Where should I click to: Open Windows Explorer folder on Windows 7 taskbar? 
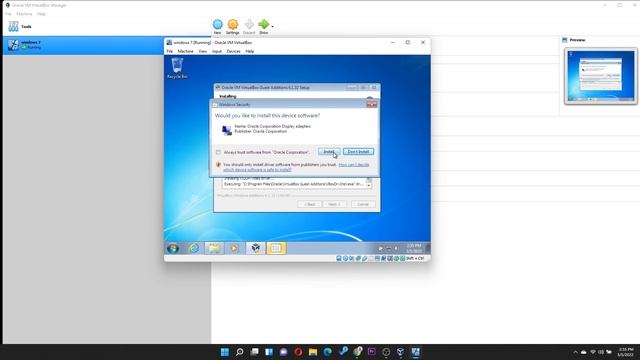point(214,248)
